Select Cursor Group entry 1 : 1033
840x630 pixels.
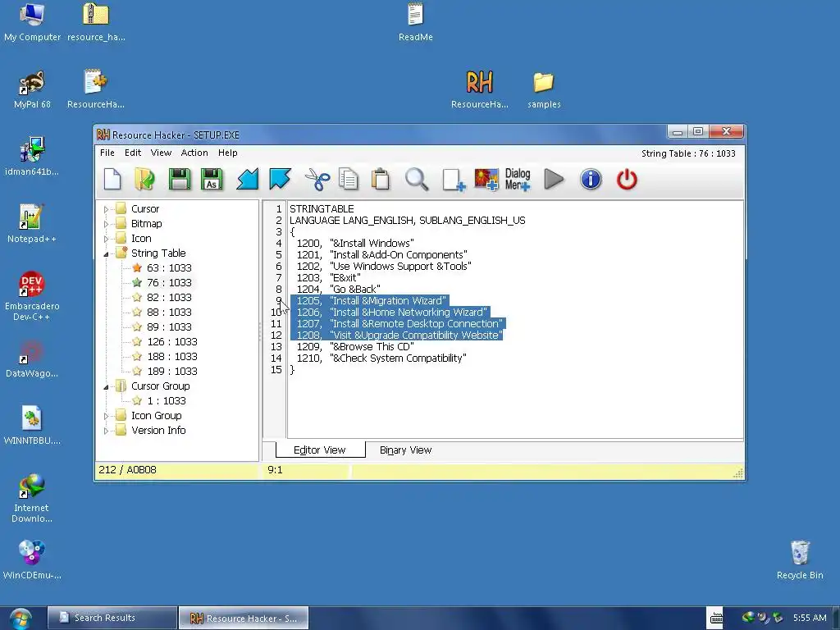click(166, 400)
